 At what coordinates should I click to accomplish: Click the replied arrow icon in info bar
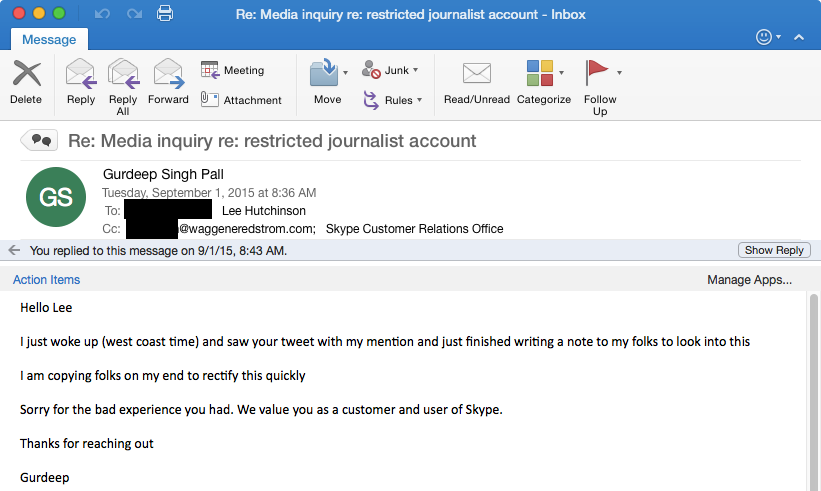click(x=14, y=250)
